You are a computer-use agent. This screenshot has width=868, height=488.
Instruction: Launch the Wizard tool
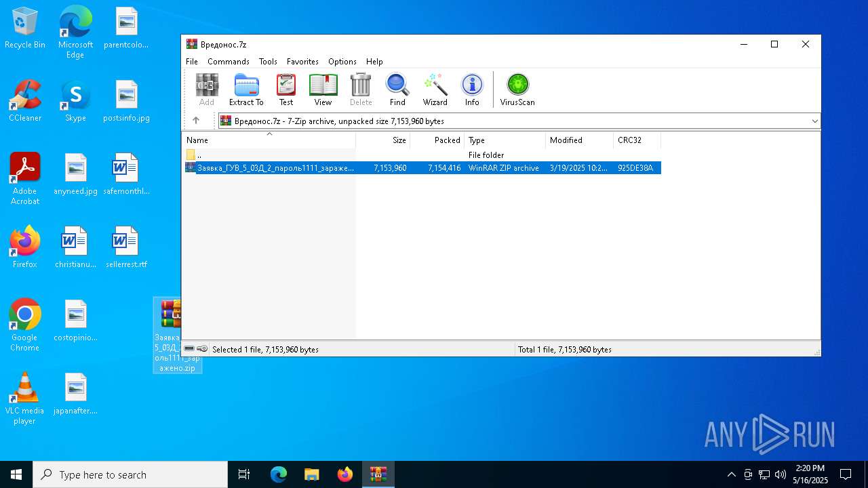(435, 90)
